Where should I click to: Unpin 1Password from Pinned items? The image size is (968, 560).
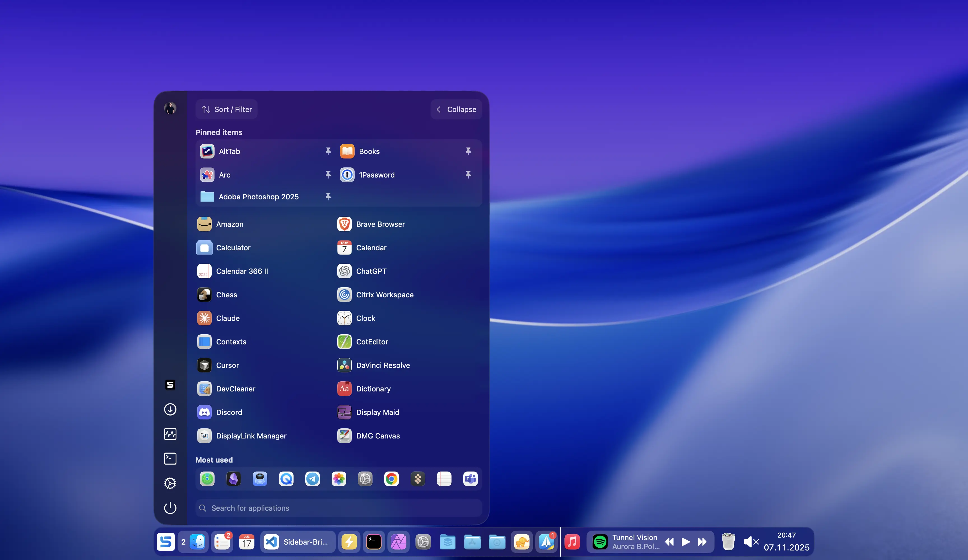(x=469, y=175)
